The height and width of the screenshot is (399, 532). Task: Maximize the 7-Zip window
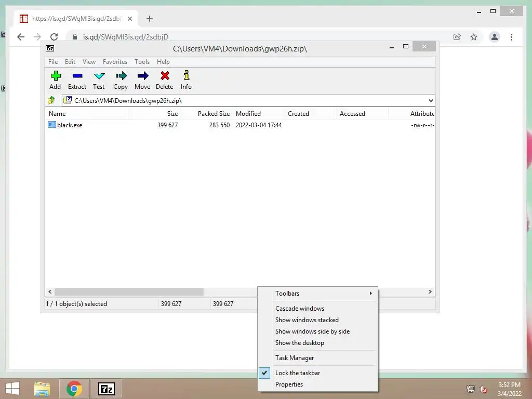tap(405, 46)
